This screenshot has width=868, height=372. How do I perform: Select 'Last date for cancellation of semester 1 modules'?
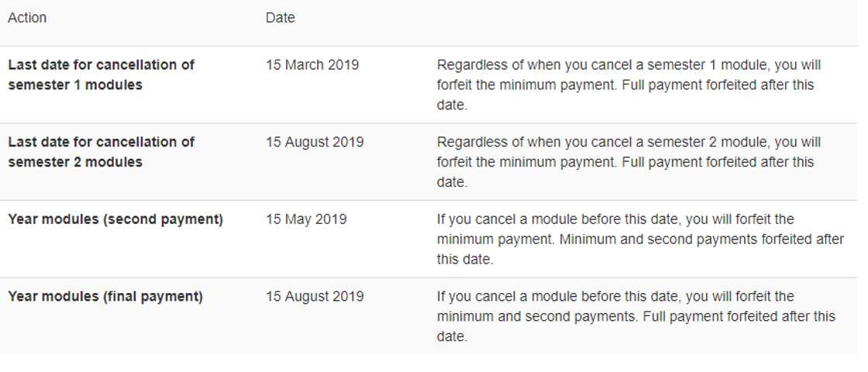101,75
